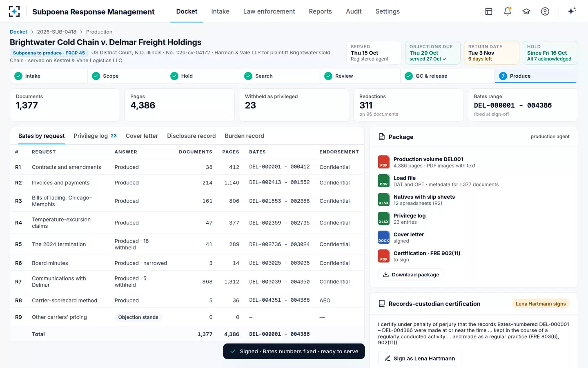Open the Objections Due card
Viewport: 588px width, 368px height.
433,53
